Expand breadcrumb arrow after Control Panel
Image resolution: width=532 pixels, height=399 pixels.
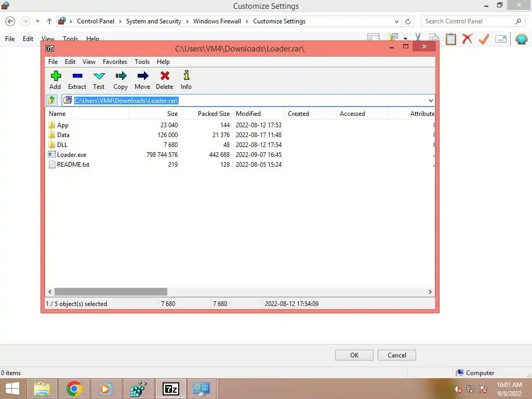120,21
